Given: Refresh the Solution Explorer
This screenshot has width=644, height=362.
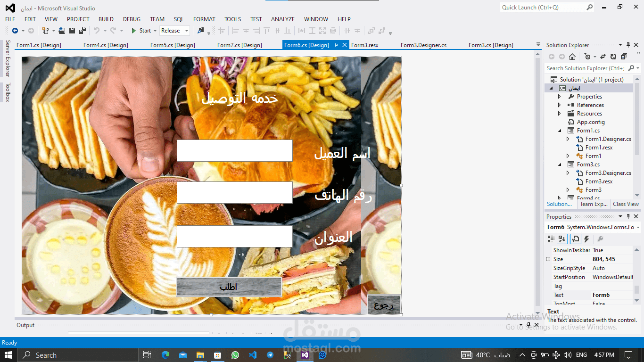Looking at the screenshot, I should coord(613,57).
